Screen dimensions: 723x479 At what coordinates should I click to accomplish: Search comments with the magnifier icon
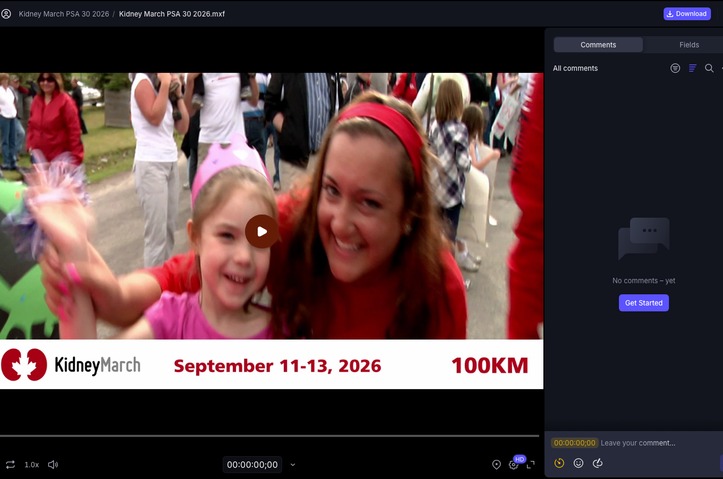[709, 68]
